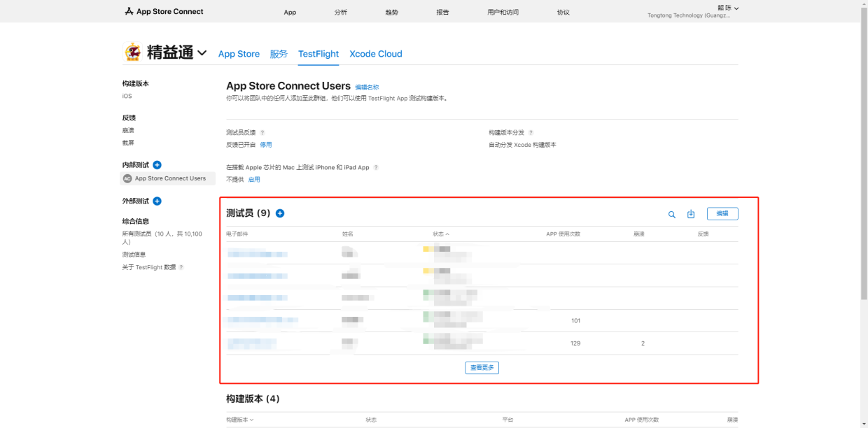Open 崩溃 feedback in the sidebar
The height and width of the screenshot is (428, 868).
[128, 130]
